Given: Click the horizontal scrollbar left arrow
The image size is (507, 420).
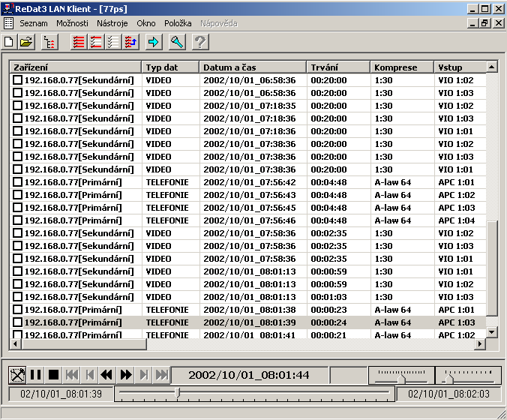Looking at the screenshot, I should (x=16, y=344).
